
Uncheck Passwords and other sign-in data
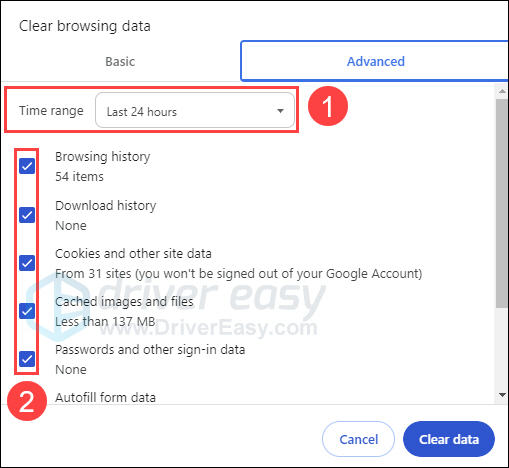(27, 359)
